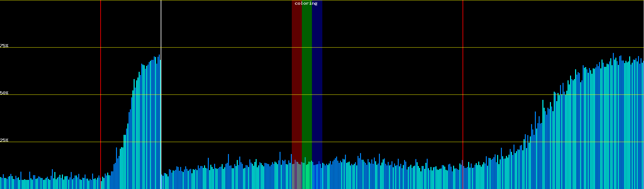Screen dimensions: 644x189
Task: Click the 75% axis label
Action: [4, 46]
